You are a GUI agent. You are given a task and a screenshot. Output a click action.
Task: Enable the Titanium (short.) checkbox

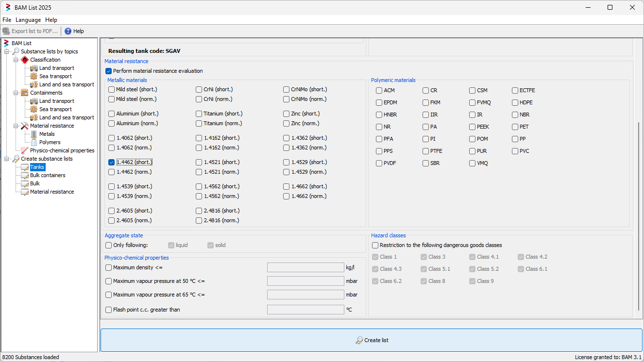pos(199,114)
